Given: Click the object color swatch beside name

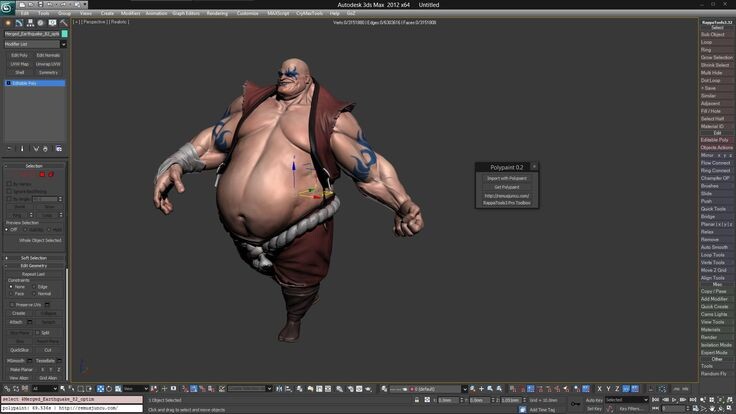Looking at the screenshot, I should click(x=64, y=34).
